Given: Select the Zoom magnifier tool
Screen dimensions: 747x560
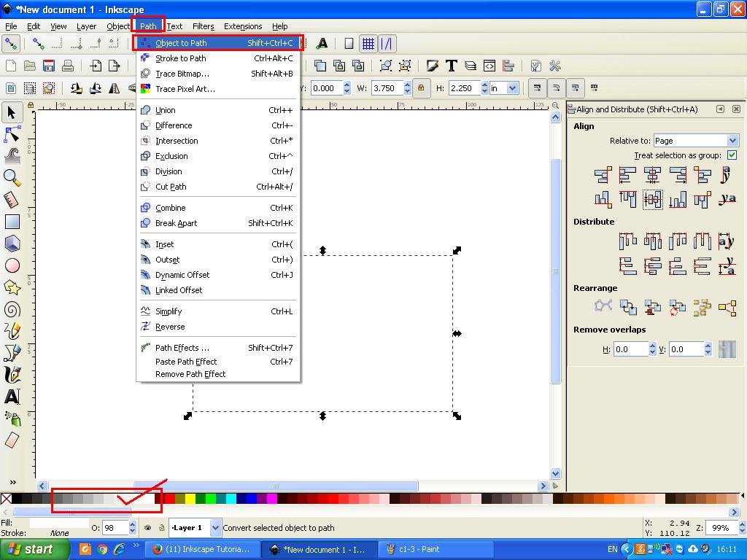Looking at the screenshot, I should click(12, 178).
